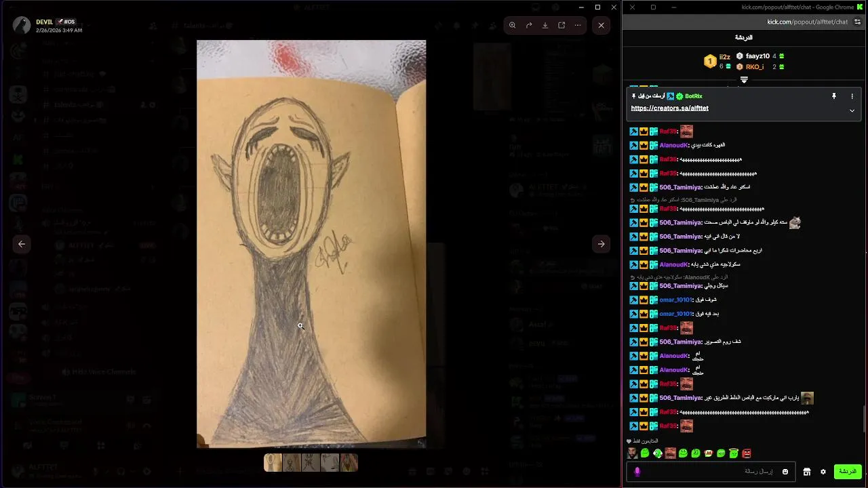Download the viewed drawing image
Viewport: 868px width, 488px height.
545,25
